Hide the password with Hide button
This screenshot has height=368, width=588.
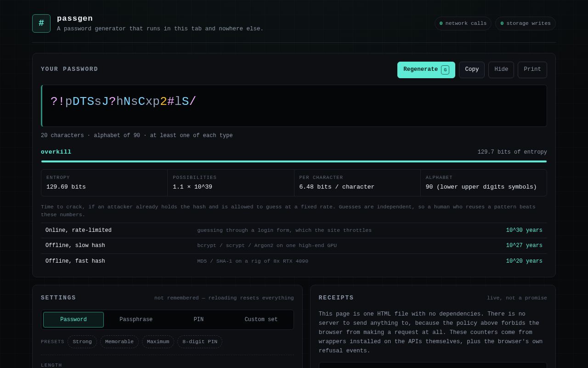point(501,70)
